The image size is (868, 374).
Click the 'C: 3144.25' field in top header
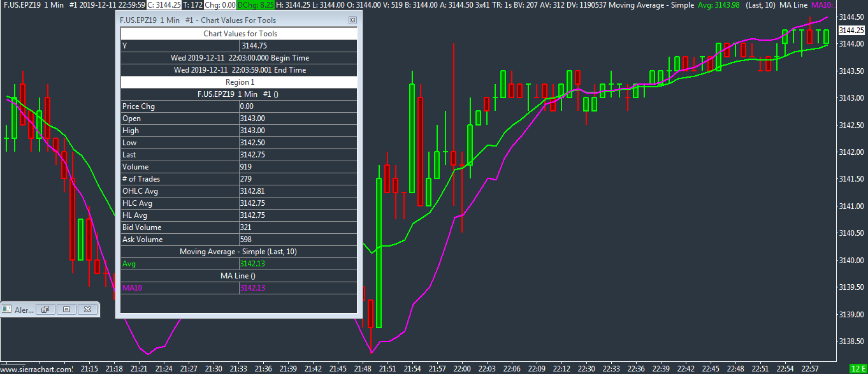(x=164, y=5)
